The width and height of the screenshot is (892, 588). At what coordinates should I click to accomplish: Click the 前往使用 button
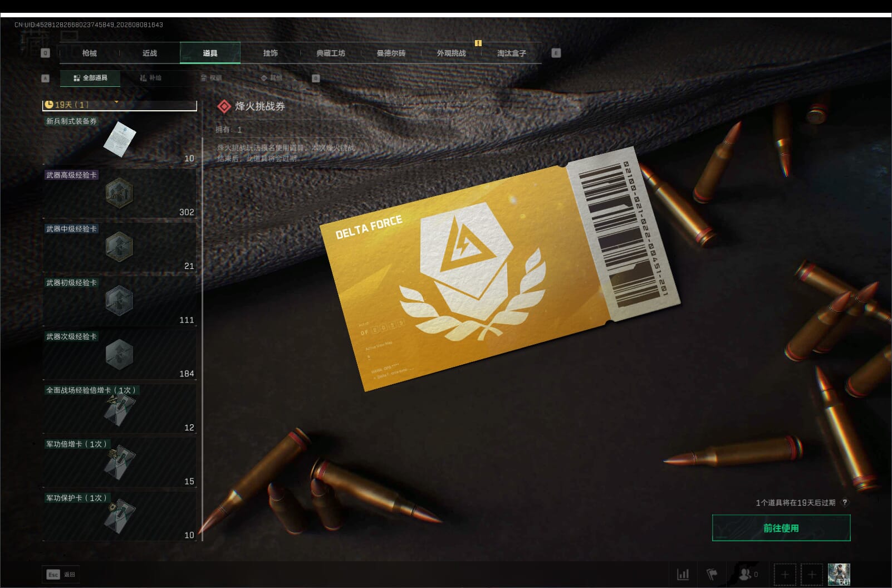coord(781,528)
